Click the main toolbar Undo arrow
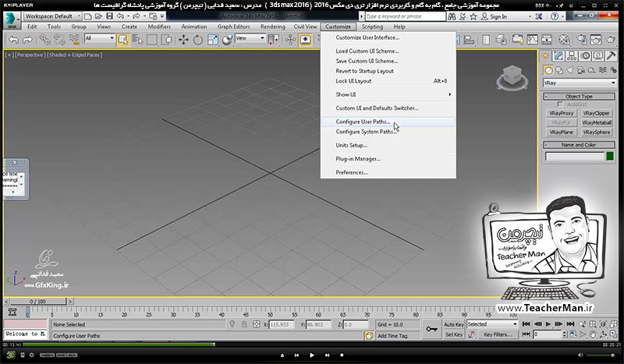The height and width of the screenshot is (364, 624). pos(13,40)
